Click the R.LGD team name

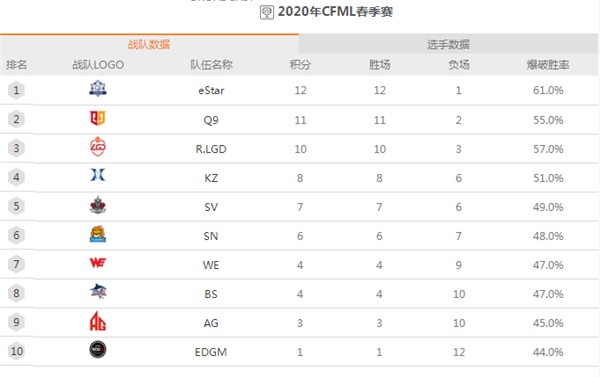tap(211, 149)
